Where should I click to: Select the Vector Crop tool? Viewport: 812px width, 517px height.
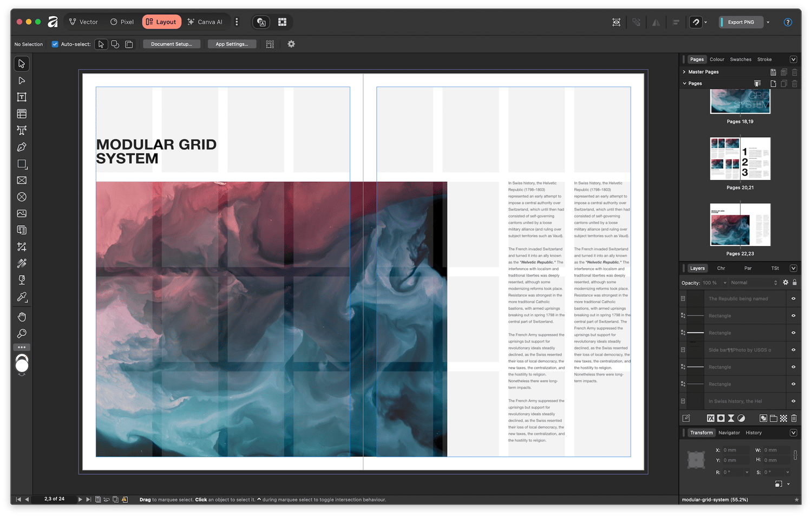[x=22, y=247]
